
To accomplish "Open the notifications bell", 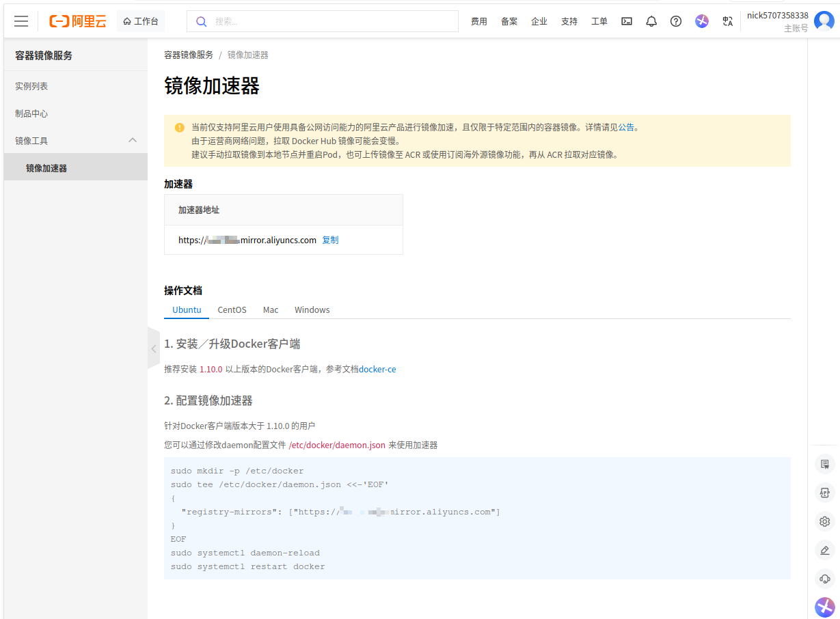I will (651, 21).
